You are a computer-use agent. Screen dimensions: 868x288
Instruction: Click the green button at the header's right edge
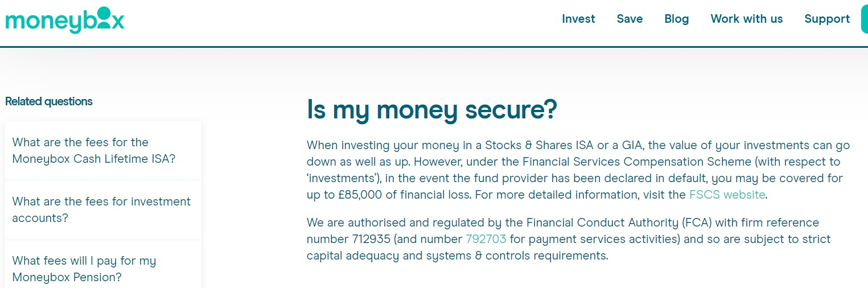(865, 19)
